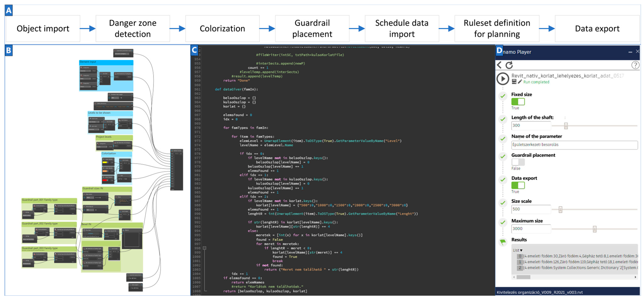Click the code fold marker at line 998
Image resolution: width=644 pixels, height=300 pixels.
point(204,248)
